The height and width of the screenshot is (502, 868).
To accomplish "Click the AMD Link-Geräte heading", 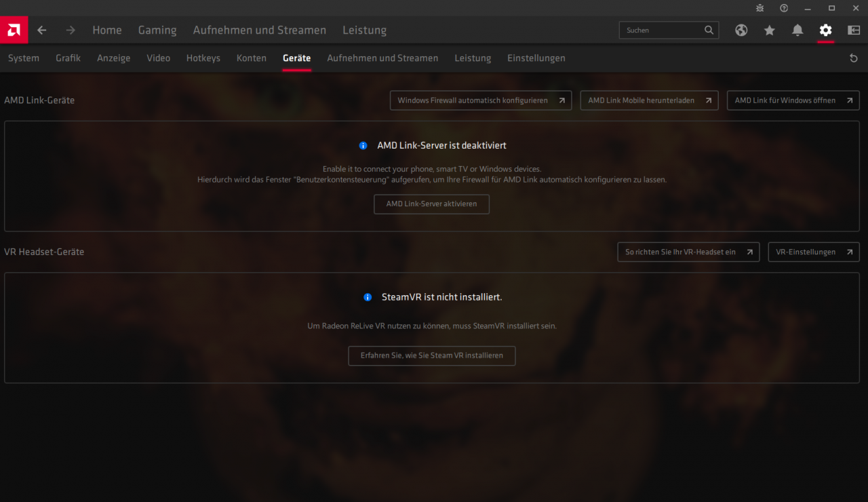I will click(x=39, y=100).
